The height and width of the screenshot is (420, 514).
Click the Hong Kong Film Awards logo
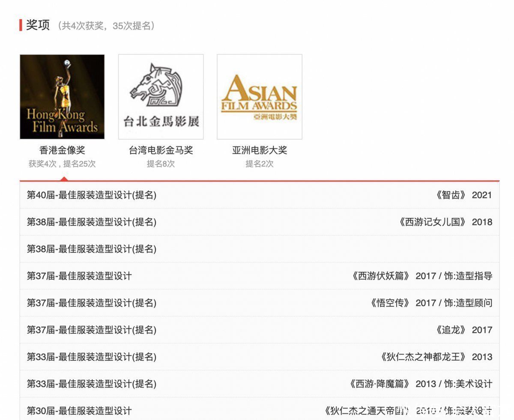tap(62, 97)
